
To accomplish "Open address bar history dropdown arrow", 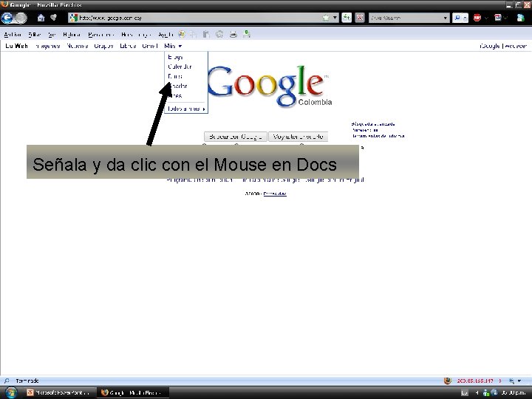I will pos(335,18).
